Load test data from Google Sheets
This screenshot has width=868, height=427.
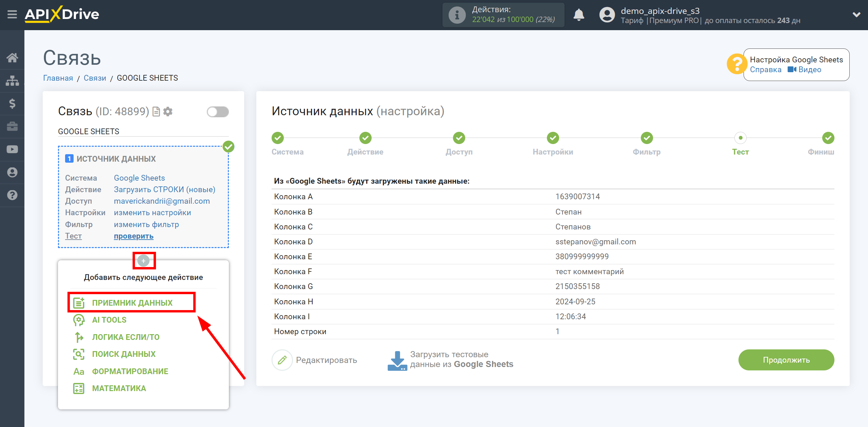click(x=450, y=360)
